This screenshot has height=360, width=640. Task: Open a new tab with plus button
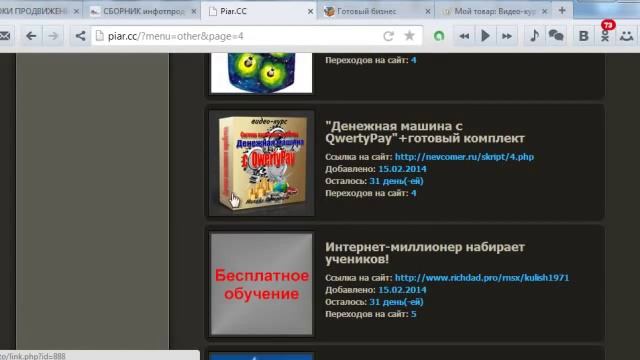[x=562, y=11]
